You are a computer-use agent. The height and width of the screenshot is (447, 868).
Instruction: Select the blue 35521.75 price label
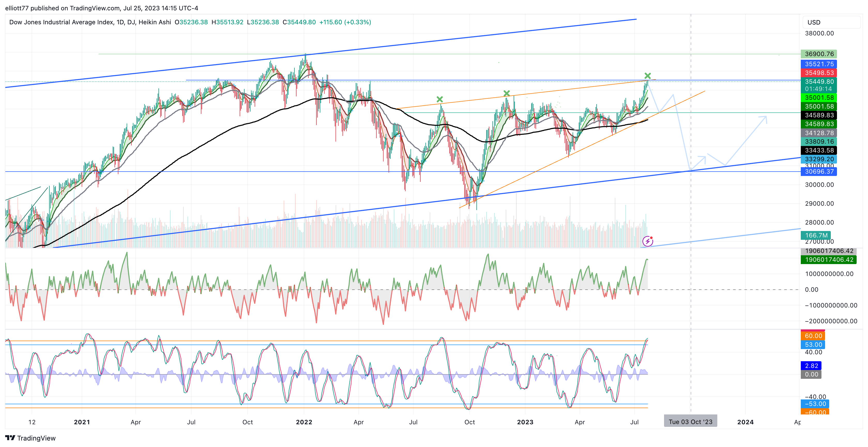pos(818,64)
